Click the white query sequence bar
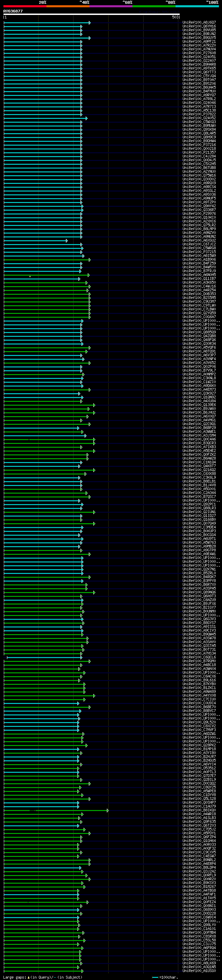The height and width of the screenshot is (980, 222). point(92,15)
